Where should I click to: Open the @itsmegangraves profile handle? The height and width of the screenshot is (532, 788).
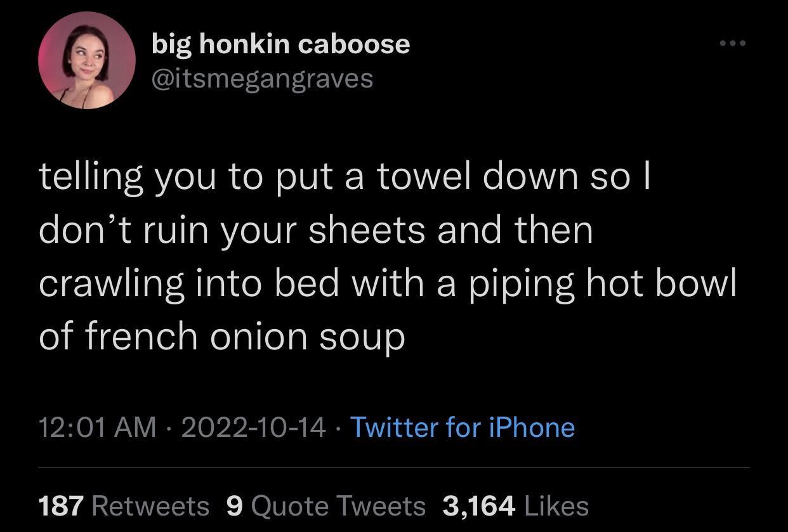(263, 77)
